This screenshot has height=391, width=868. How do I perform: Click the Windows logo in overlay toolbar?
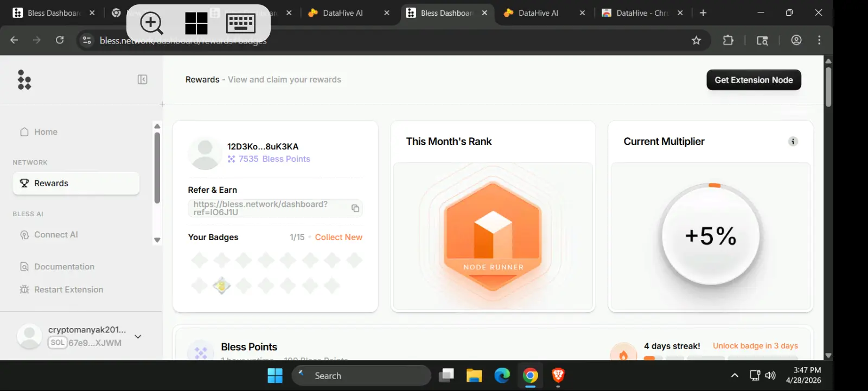point(196,23)
